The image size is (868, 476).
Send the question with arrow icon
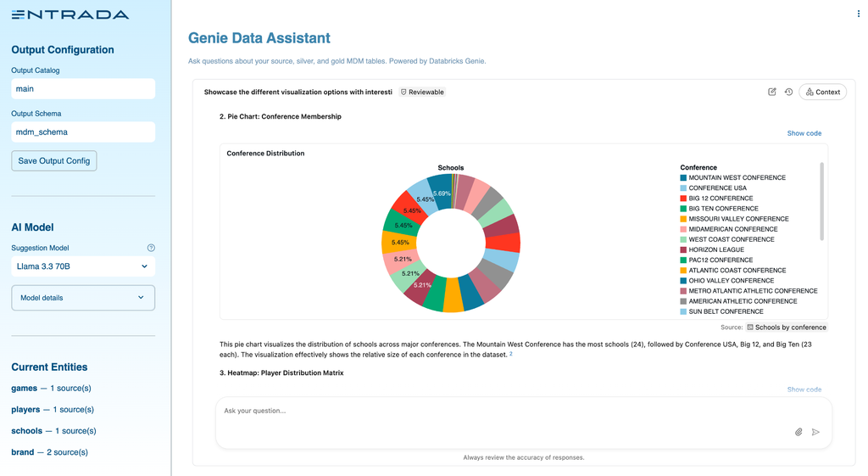pos(815,432)
